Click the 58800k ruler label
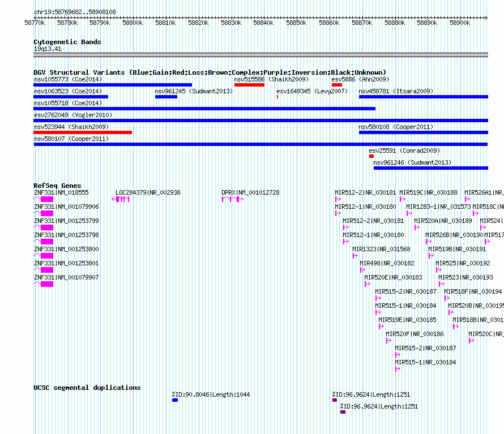Screen dimensions: 504x434 pos(133,23)
